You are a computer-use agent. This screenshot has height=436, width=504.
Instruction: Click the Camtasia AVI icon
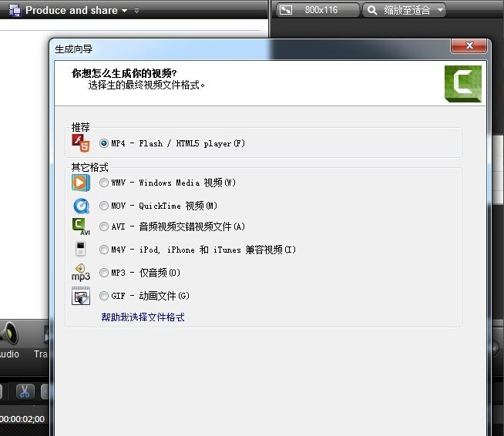(81, 226)
